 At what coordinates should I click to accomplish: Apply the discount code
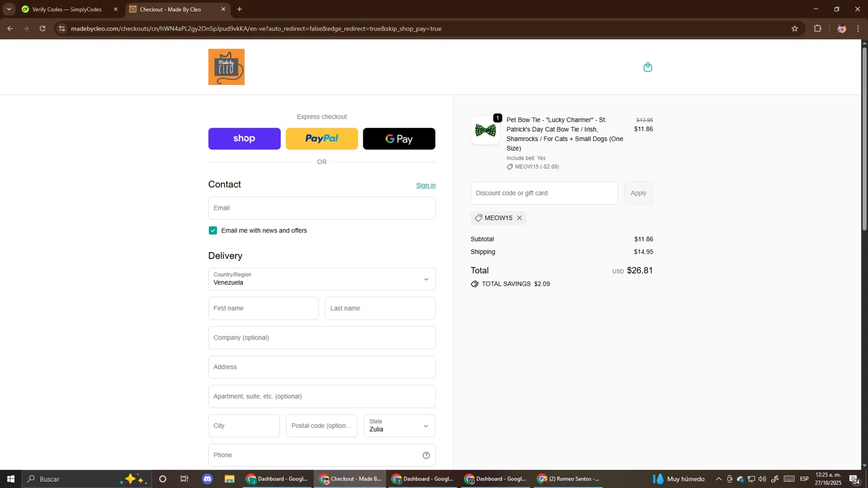click(x=639, y=193)
